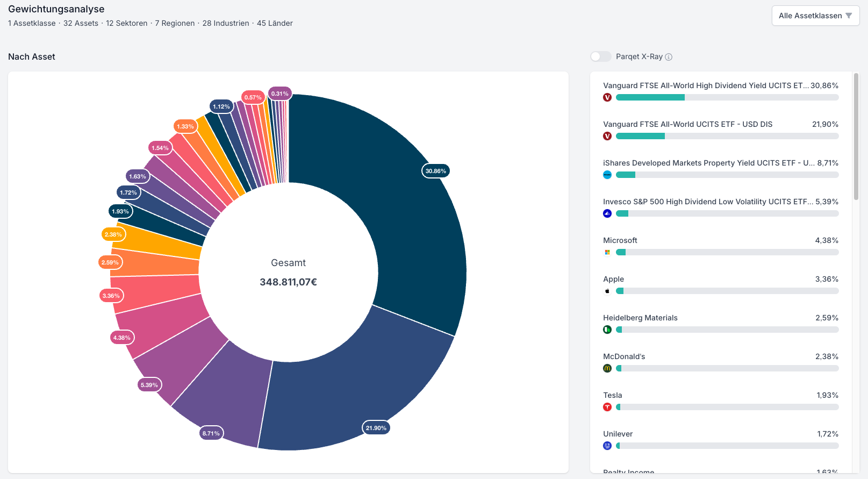This screenshot has width=868, height=479.
Task: Click the 21,90% weighting progress bar
Action: 727,136
